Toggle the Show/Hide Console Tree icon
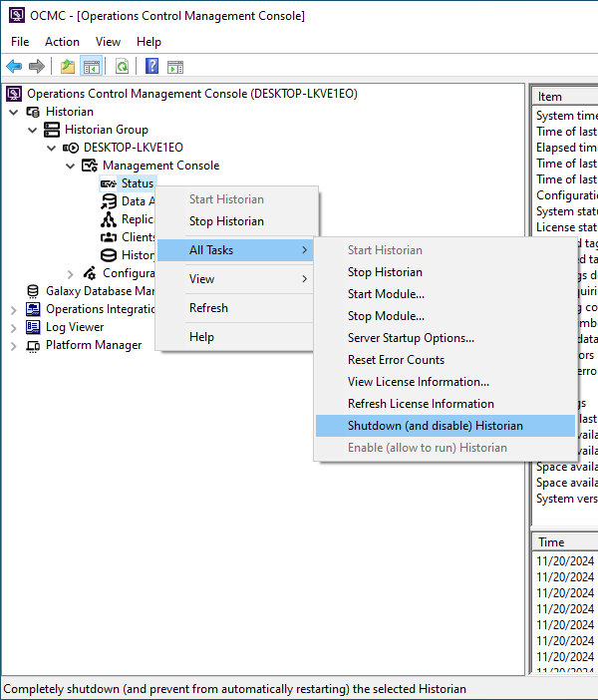 (92, 67)
